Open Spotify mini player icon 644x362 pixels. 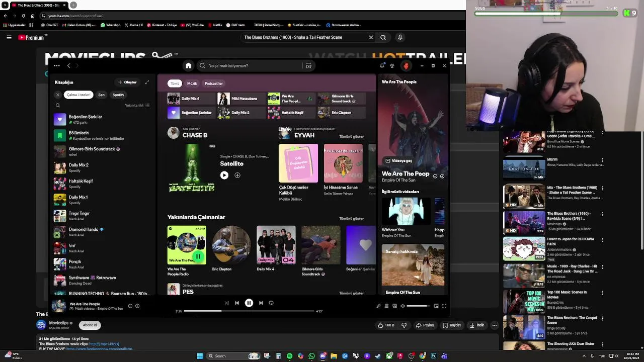(x=436, y=306)
